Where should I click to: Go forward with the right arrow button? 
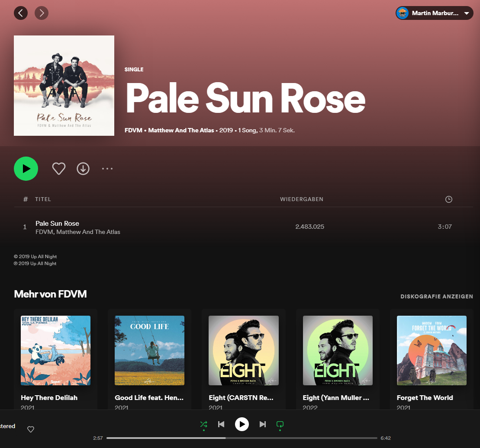[x=42, y=13]
